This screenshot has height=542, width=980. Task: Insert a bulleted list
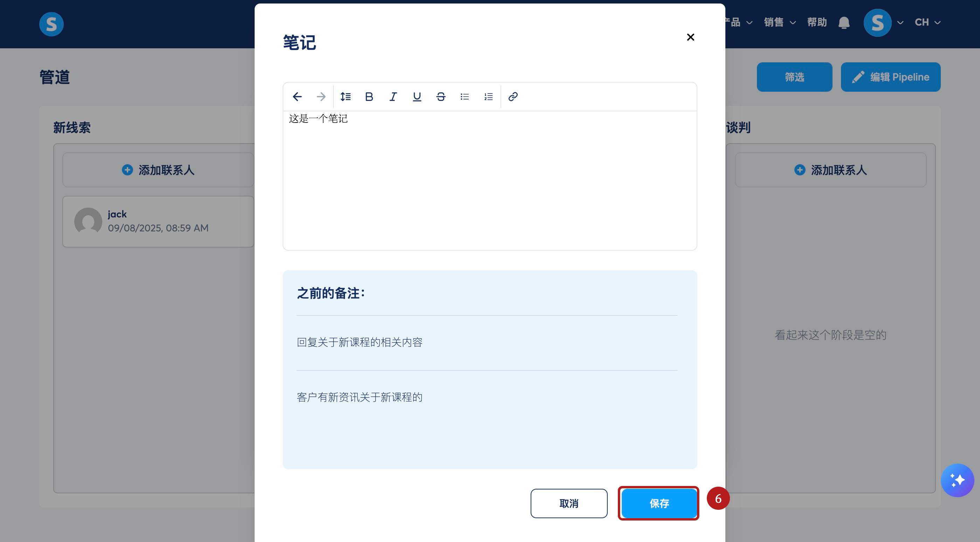[x=464, y=97]
